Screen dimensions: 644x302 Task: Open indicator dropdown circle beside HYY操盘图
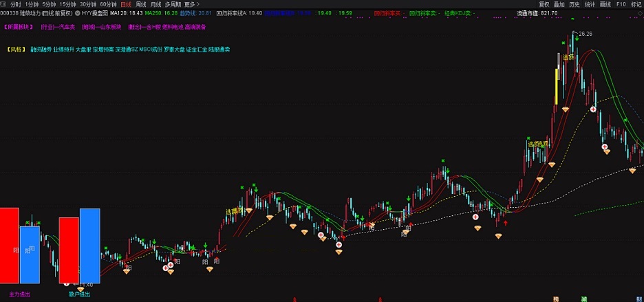[78, 13]
